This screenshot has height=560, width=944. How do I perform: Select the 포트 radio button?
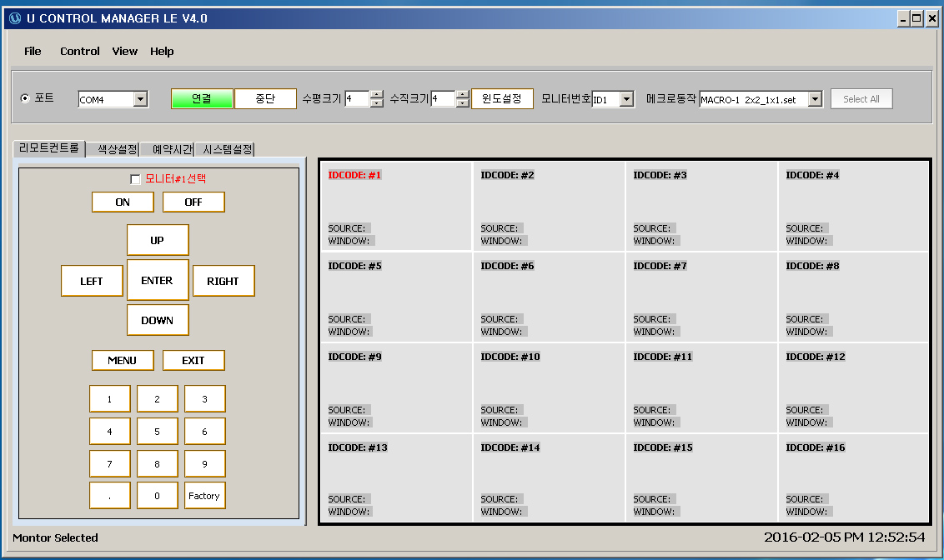click(25, 98)
